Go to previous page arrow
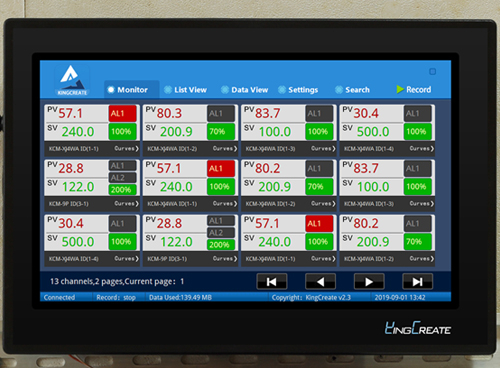The width and height of the screenshot is (500, 368). [x=320, y=282]
